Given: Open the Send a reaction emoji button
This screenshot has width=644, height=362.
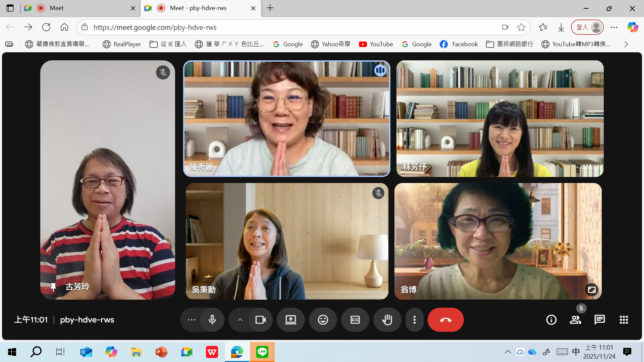Looking at the screenshot, I should coord(323,320).
